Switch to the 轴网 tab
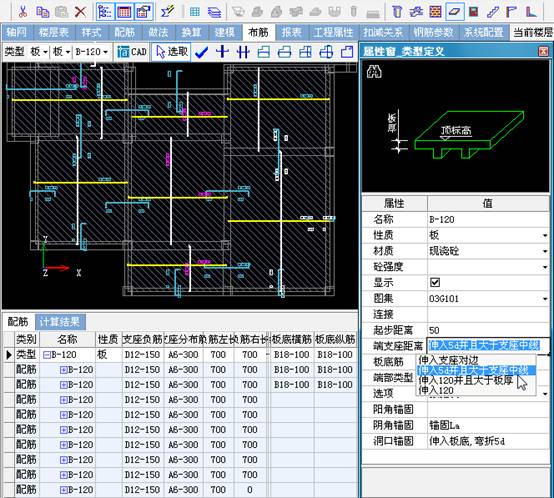Screen dimensions: 554x498 (x=17, y=32)
